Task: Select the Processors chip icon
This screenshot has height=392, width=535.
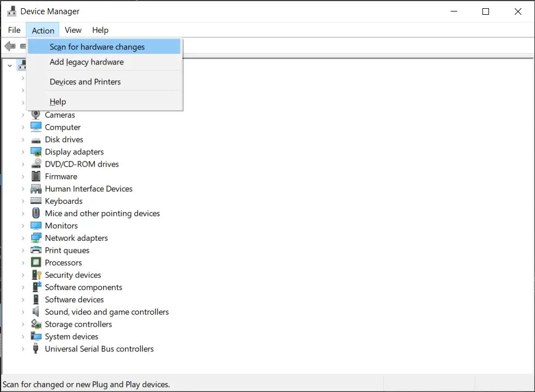Action: 35,262
